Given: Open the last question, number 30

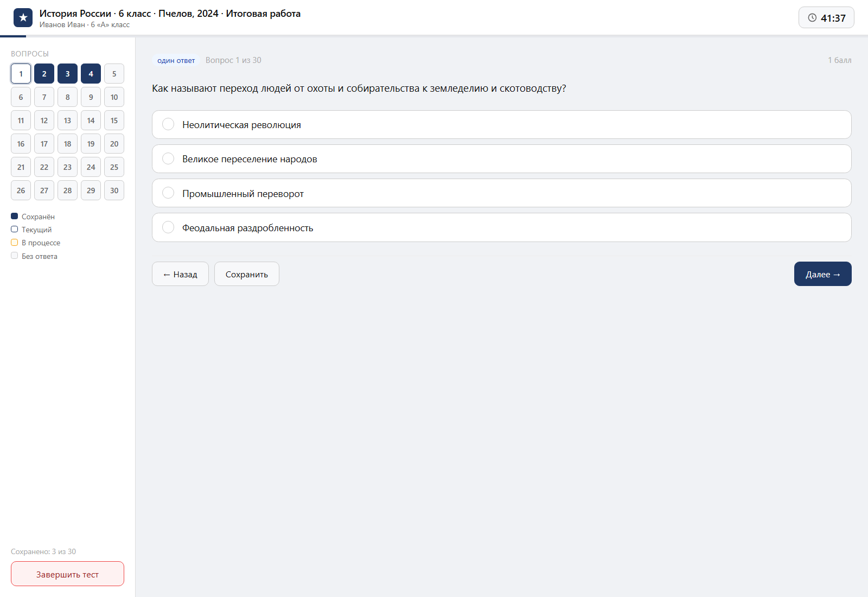Looking at the screenshot, I should tap(114, 190).
